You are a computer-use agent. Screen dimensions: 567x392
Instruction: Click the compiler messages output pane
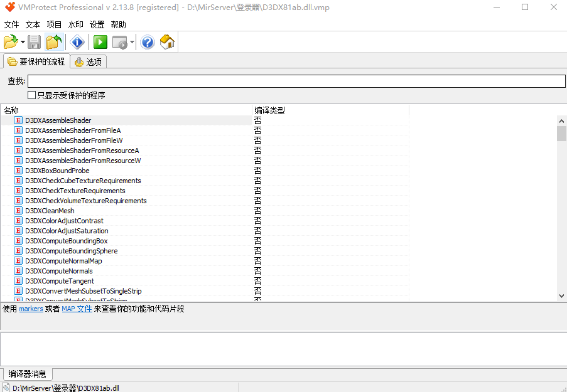(x=284, y=349)
